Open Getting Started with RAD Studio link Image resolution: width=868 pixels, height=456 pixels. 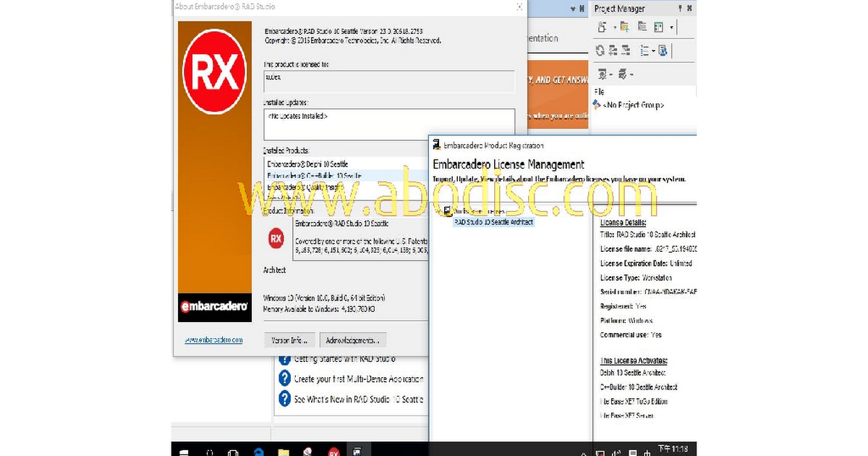pos(345,358)
